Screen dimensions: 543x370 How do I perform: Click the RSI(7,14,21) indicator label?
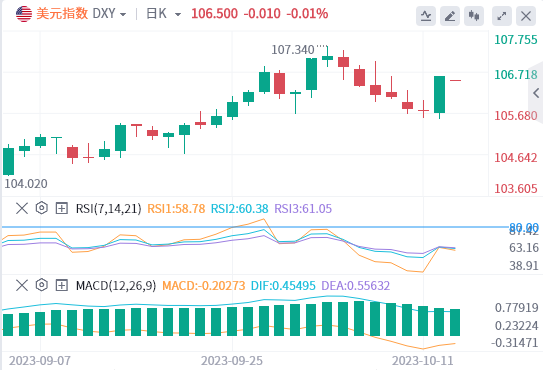[x=108, y=209]
